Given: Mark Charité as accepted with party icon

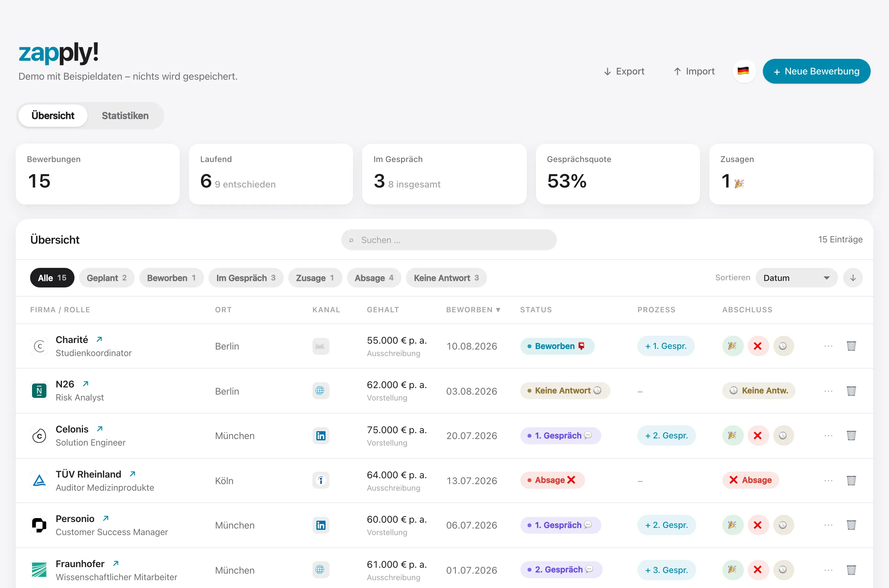Looking at the screenshot, I should 732,346.
